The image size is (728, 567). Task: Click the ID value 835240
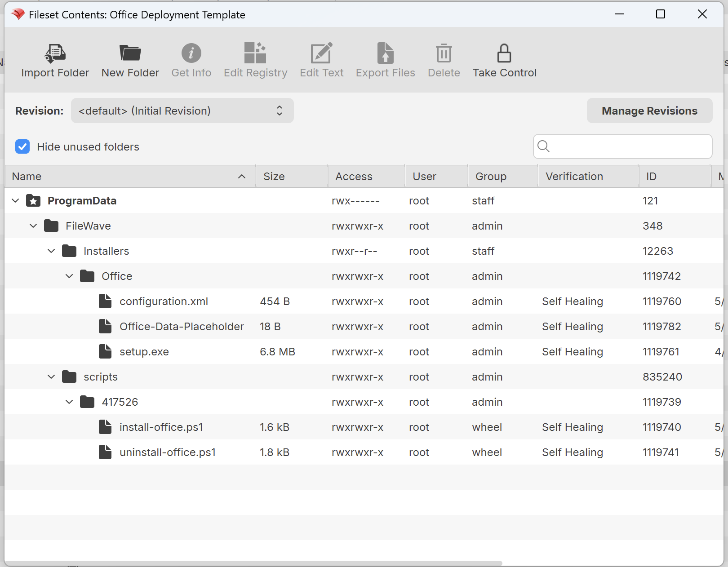[662, 377]
